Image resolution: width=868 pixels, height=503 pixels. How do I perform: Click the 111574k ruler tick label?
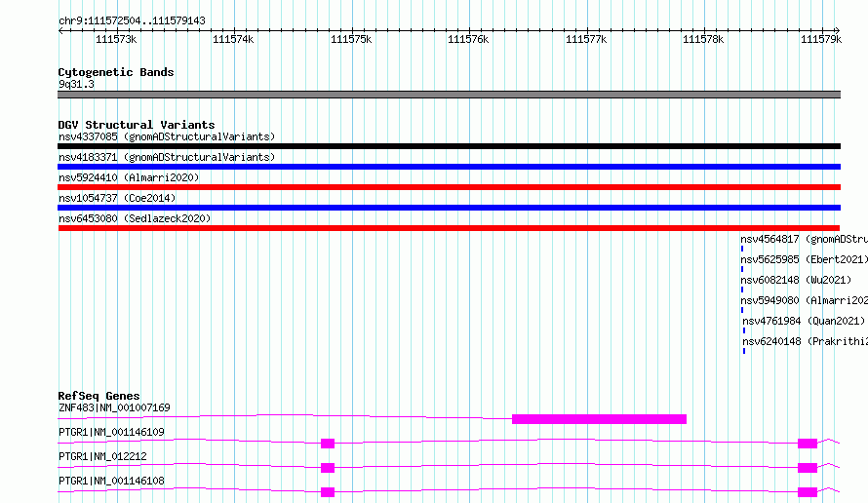tap(233, 39)
